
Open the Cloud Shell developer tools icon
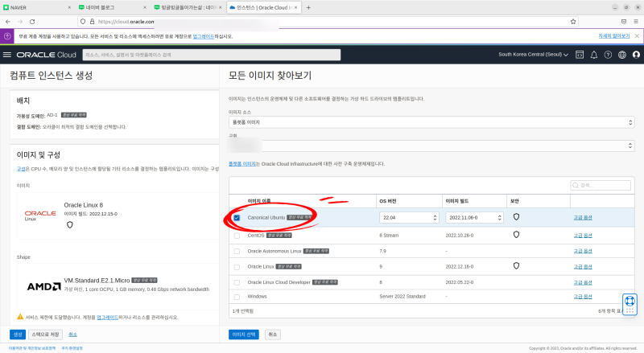(x=580, y=55)
